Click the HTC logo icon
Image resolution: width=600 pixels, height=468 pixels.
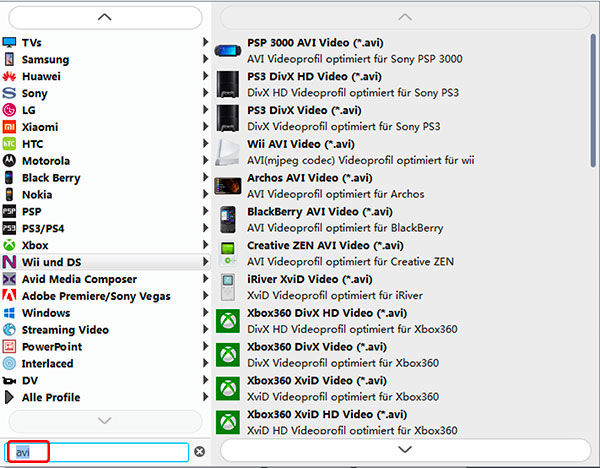pos(9,143)
